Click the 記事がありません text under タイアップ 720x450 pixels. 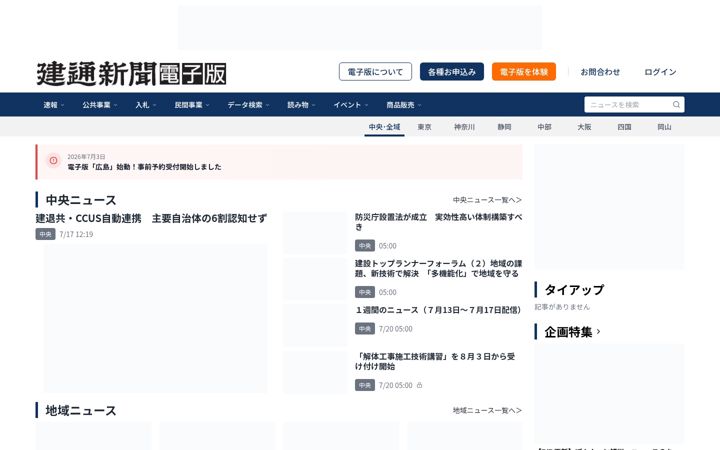point(562,307)
